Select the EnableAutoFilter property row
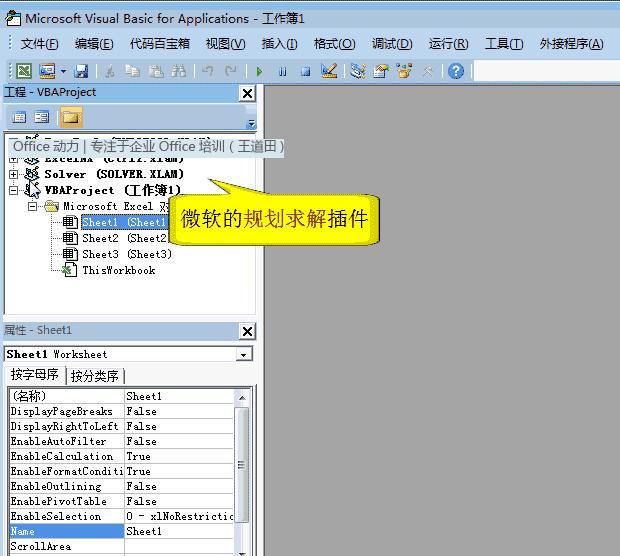 pos(122,441)
